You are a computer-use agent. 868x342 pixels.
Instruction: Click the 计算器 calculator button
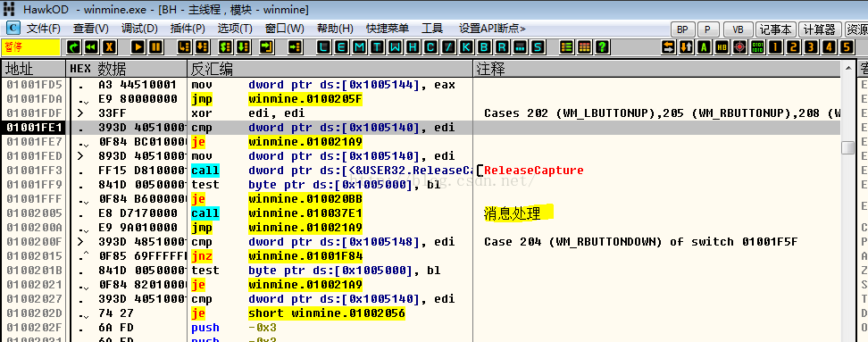(820, 29)
